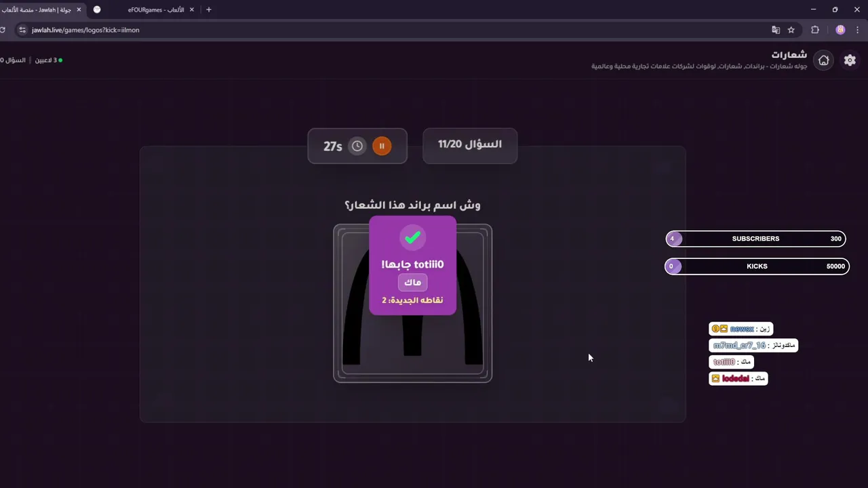Open the translate page icon

point(776,30)
